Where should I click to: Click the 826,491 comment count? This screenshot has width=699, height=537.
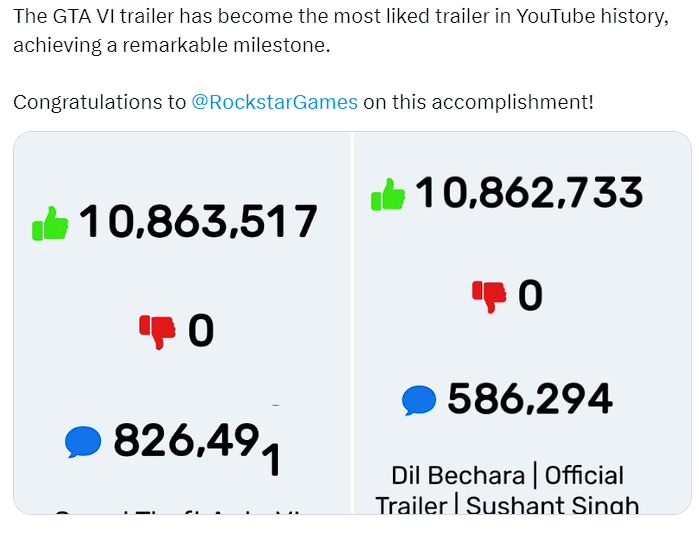pos(197,443)
